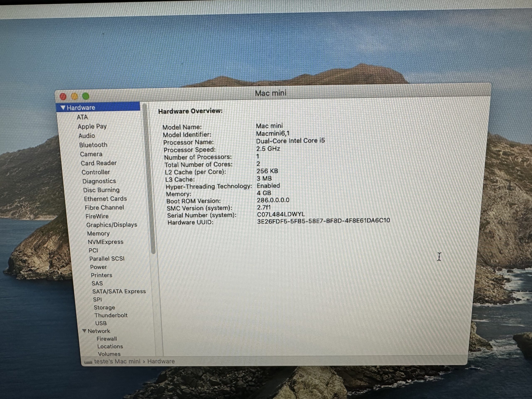The width and height of the screenshot is (532, 399).
Task: Click the yellow minimize window button
Action: [74, 96]
